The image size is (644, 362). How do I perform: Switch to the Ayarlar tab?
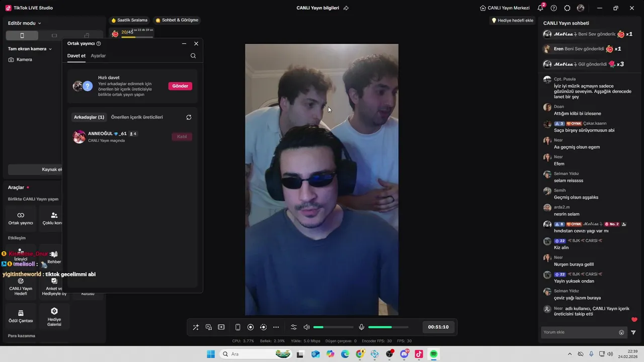click(x=98, y=56)
